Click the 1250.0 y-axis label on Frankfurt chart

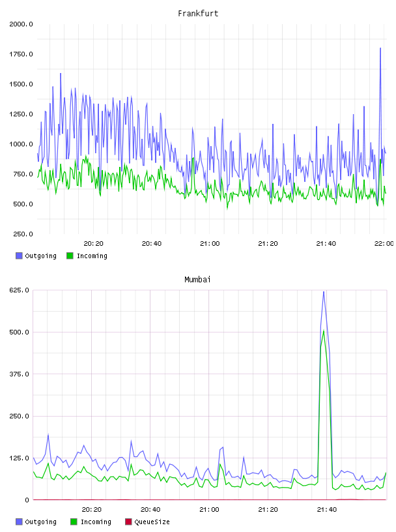coord(21,114)
